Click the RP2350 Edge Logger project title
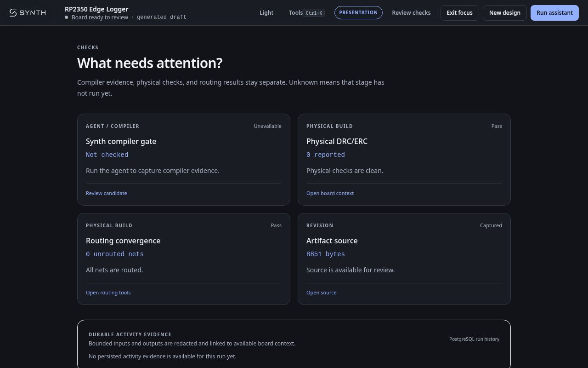 pyautogui.click(x=96, y=9)
